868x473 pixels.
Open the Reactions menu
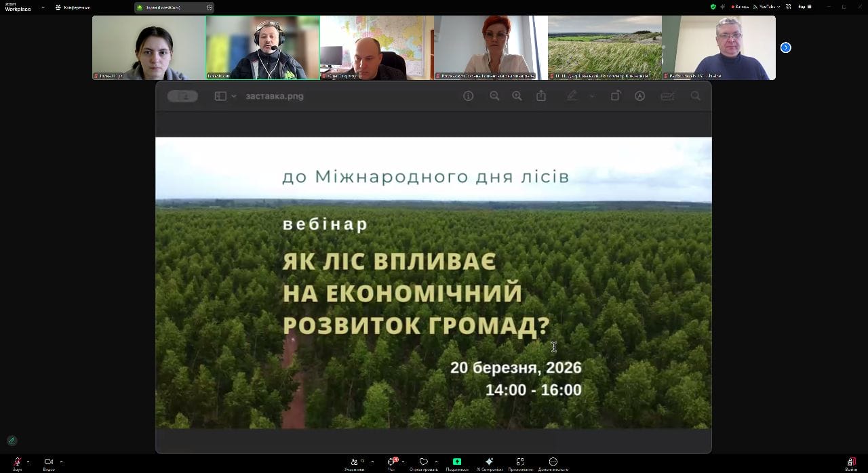[424, 462]
